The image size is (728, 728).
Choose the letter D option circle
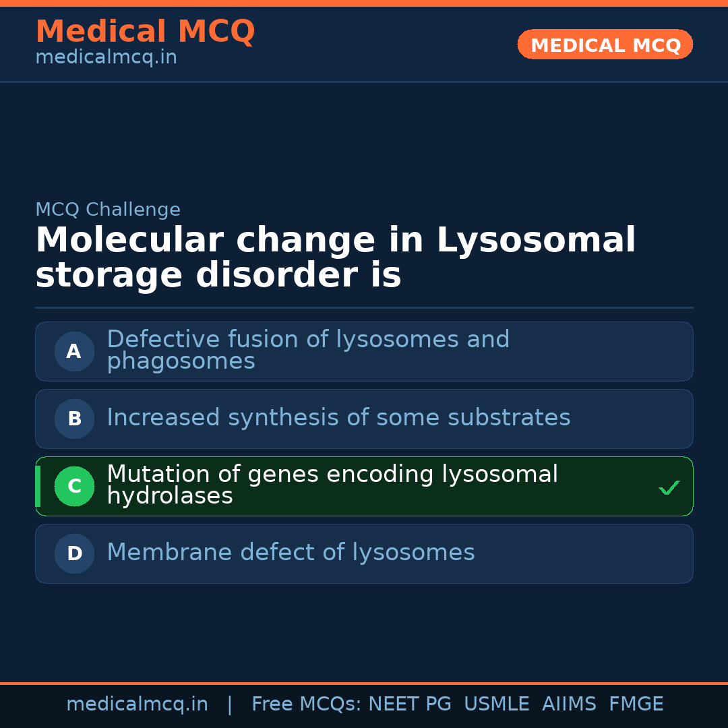pyautogui.click(x=74, y=553)
